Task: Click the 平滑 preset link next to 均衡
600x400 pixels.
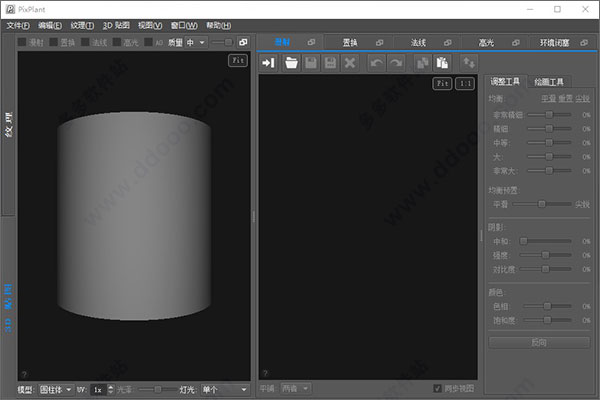Action: pyautogui.click(x=548, y=99)
